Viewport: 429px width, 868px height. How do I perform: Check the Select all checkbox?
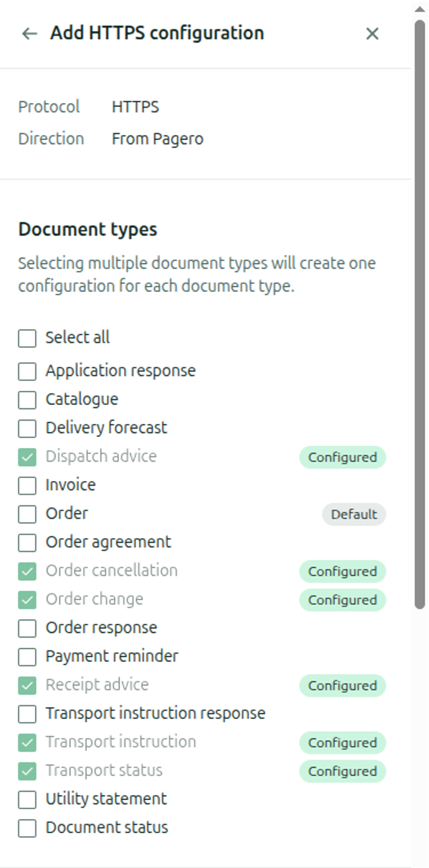click(27, 338)
